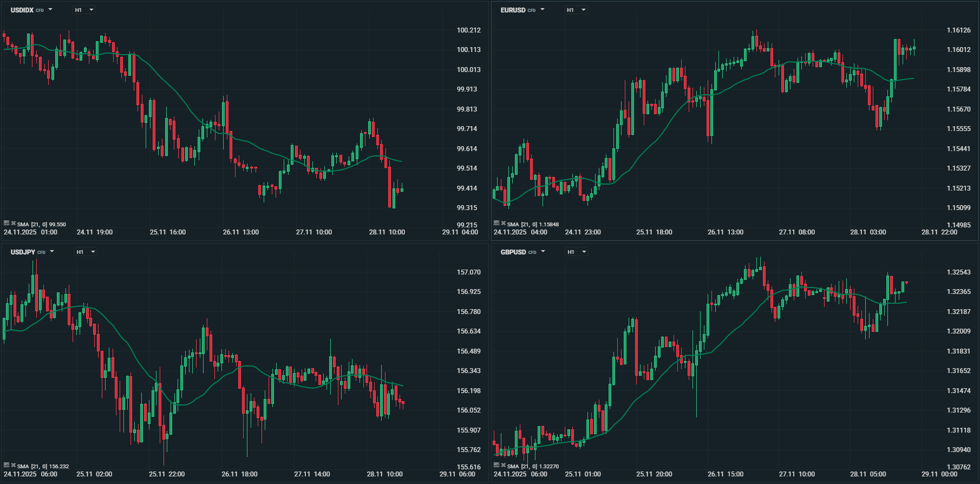Open SMA settings icon on USDJPY chart
The width and height of the screenshot is (980, 484).
6,465
